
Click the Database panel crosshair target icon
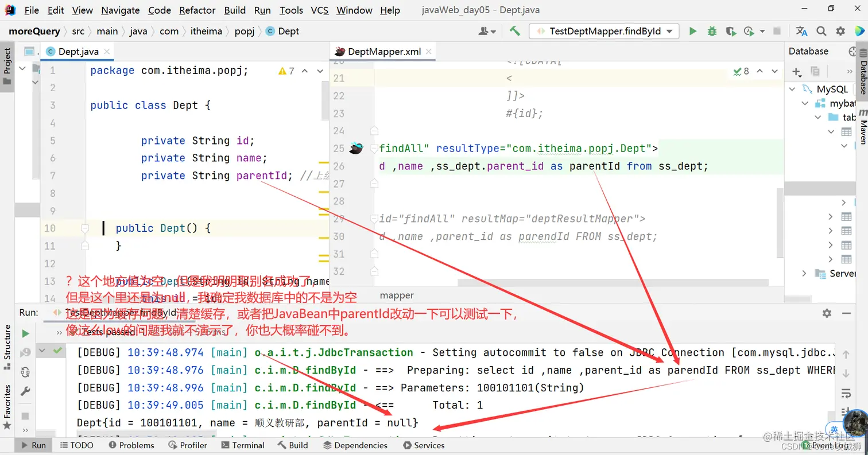tap(852, 51)
